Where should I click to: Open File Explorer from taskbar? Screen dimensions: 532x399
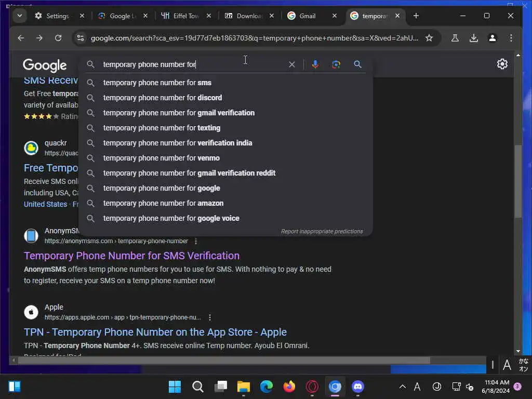[243, 387]
